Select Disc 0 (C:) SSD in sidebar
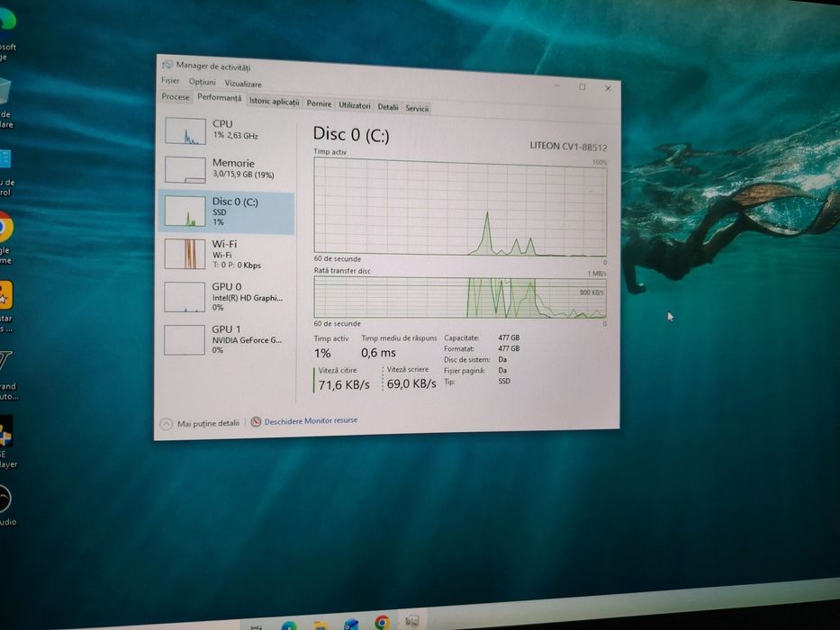The width and height of the screenshot is (840, 630). pyautogui.click(x=226, y=212)
